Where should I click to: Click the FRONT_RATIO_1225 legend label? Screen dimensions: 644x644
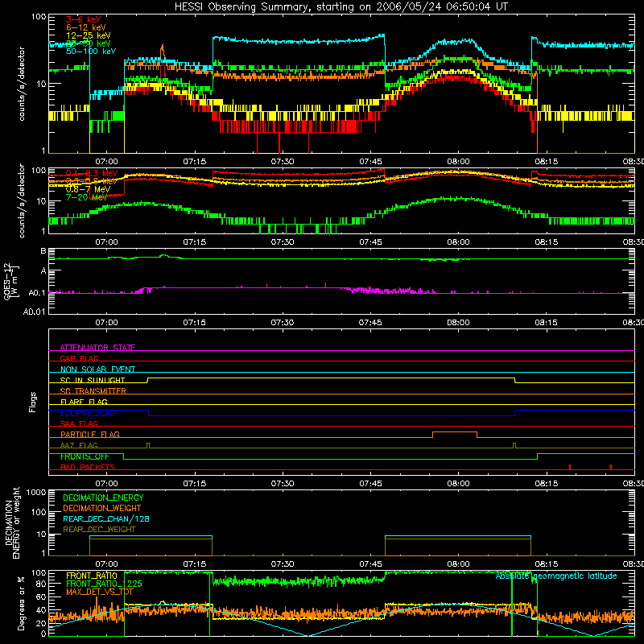tap(105, 584)
